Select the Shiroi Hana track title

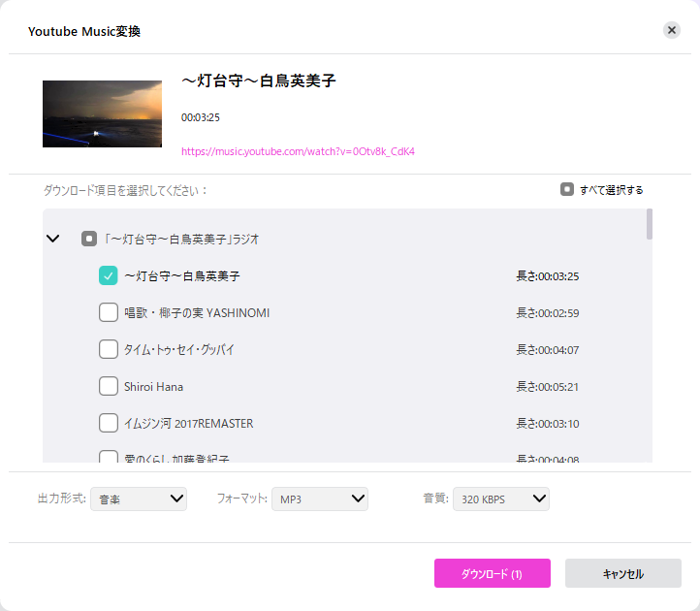point(153,387)
